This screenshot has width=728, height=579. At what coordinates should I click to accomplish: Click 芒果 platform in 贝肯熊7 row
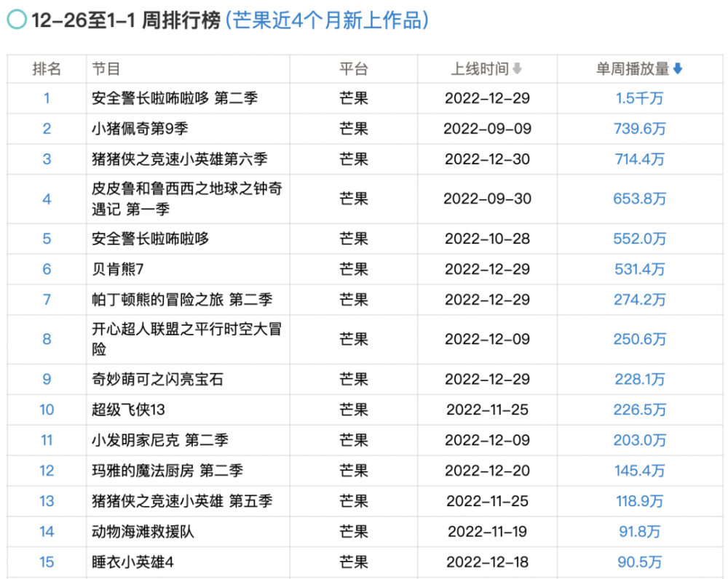353,269
